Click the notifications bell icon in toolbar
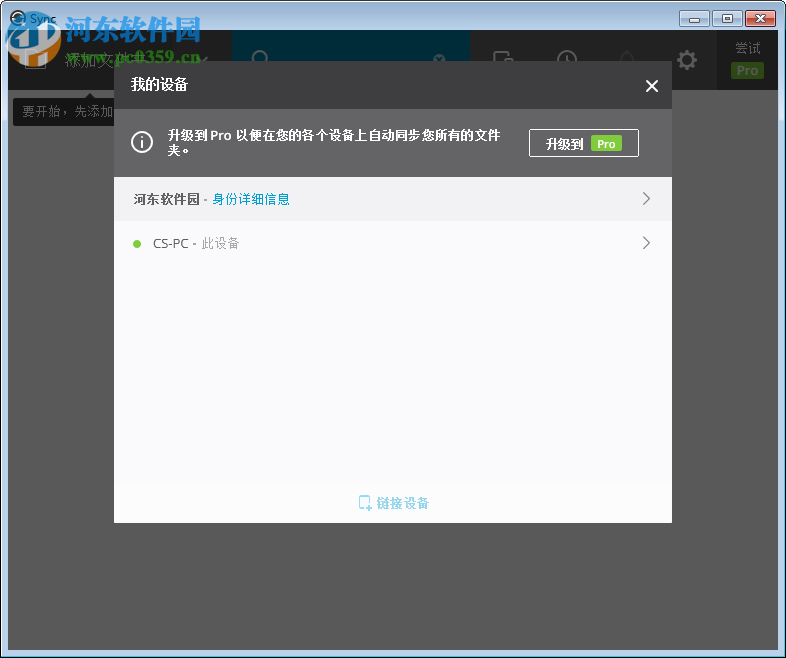The height and width of the screenshot is (658, 786). (627, 57)
